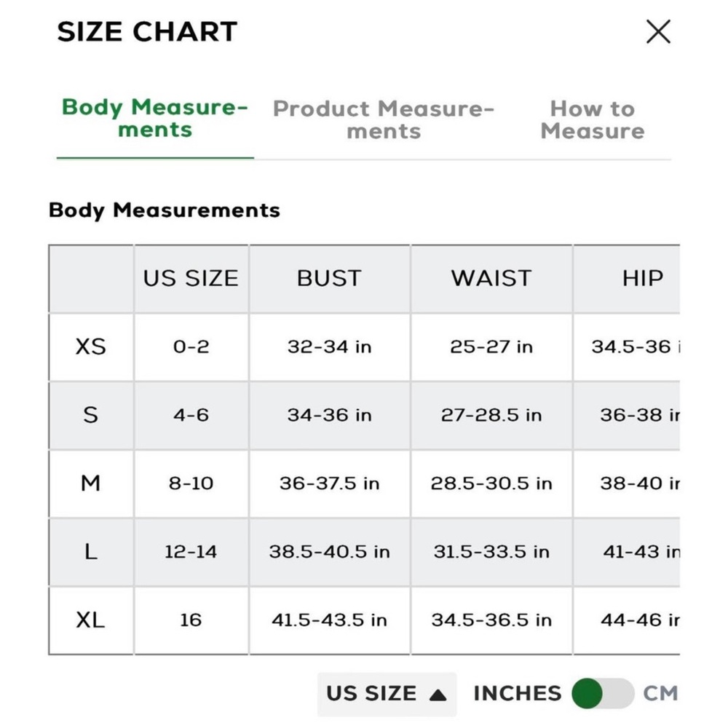
Task: Toggle the inches/CM unit switch
Action: click(603, 693)
